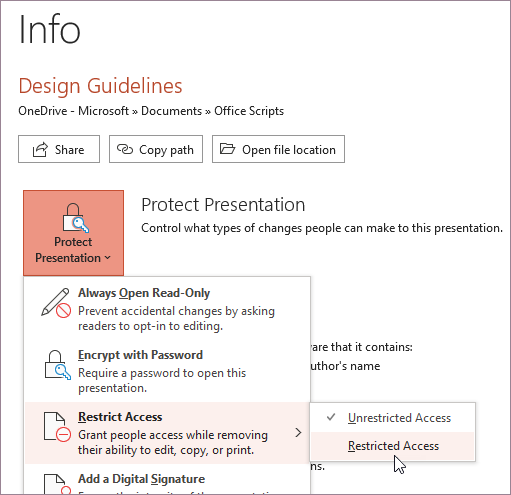Viewport: 511px width, 495px height.
Task: Choose Restricted Access in the submenu
Action: [392, 446]
